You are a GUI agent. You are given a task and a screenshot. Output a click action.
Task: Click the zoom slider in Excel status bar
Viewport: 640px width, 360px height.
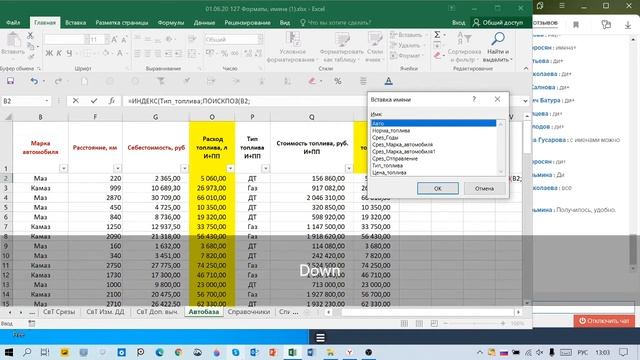click(x=474, y=323)
